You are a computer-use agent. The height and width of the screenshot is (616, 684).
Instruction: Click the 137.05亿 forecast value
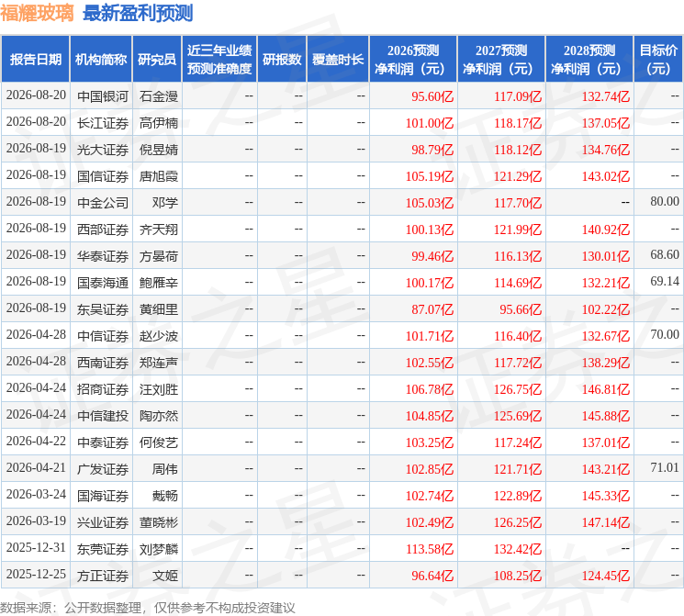606,123
